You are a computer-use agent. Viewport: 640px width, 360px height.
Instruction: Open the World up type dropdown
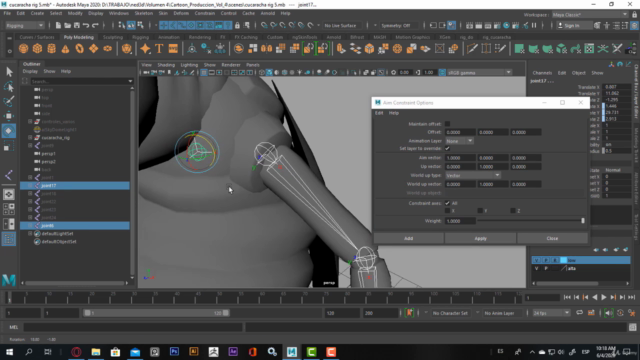(x=473, y=175)
